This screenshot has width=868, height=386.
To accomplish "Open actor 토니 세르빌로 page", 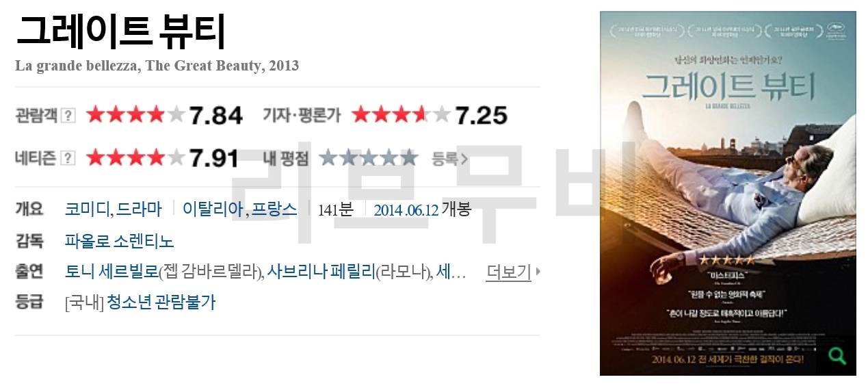I will 111,272.
